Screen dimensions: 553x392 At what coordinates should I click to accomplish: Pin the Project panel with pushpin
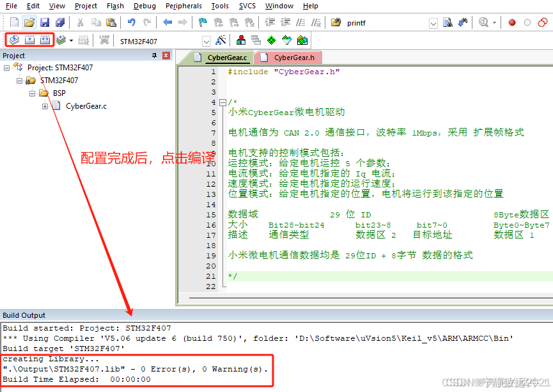coord(155,56)
